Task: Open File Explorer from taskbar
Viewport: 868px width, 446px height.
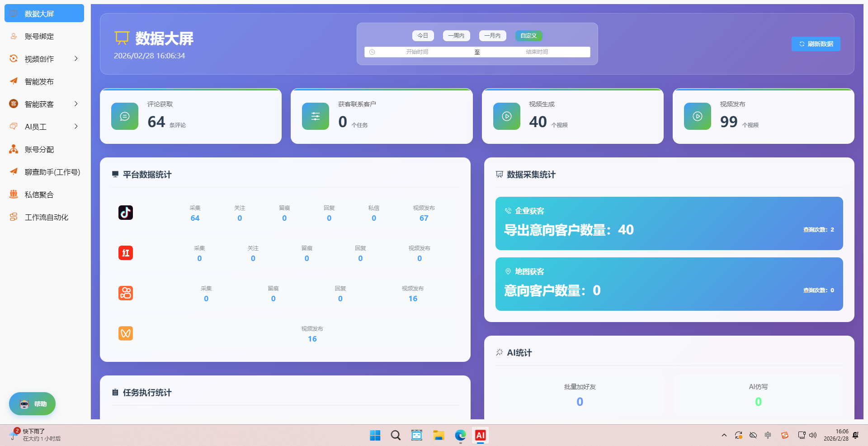Action: pyautogui.click(x=439, y=435)
